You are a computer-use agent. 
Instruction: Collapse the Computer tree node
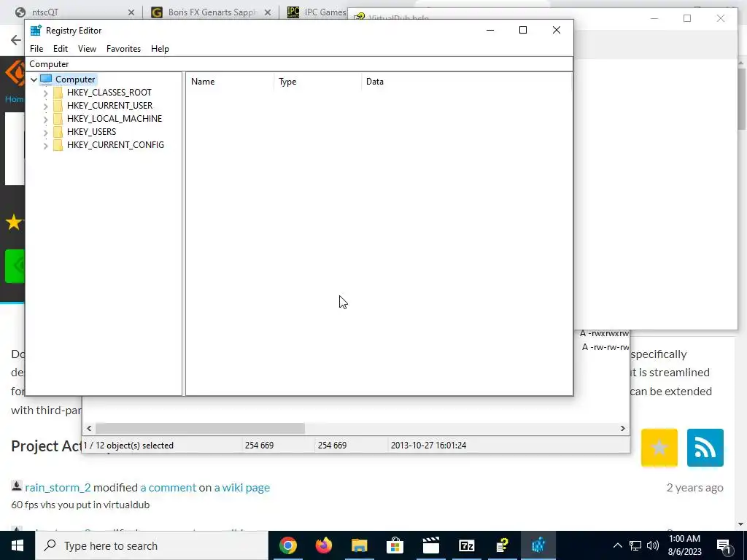point(34,79)
